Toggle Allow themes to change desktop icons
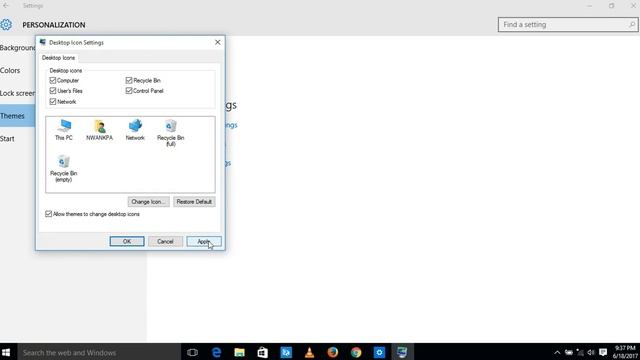 49,214
